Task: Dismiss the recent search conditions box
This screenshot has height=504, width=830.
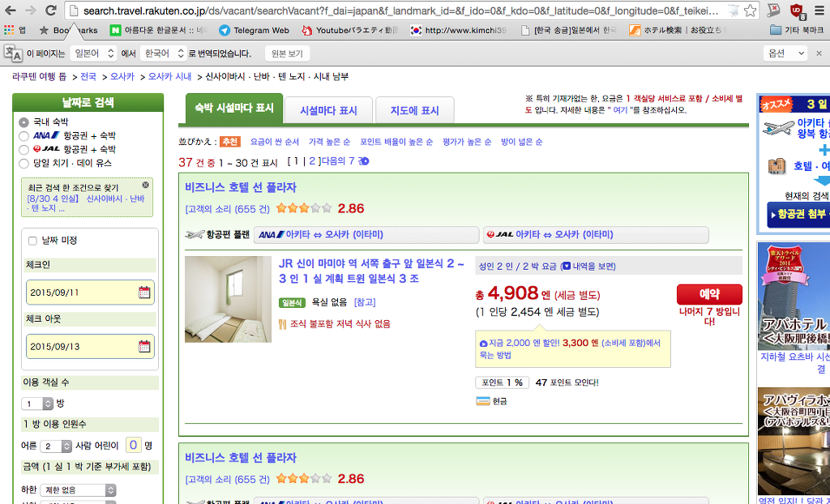Action: [x=146, y=185]
